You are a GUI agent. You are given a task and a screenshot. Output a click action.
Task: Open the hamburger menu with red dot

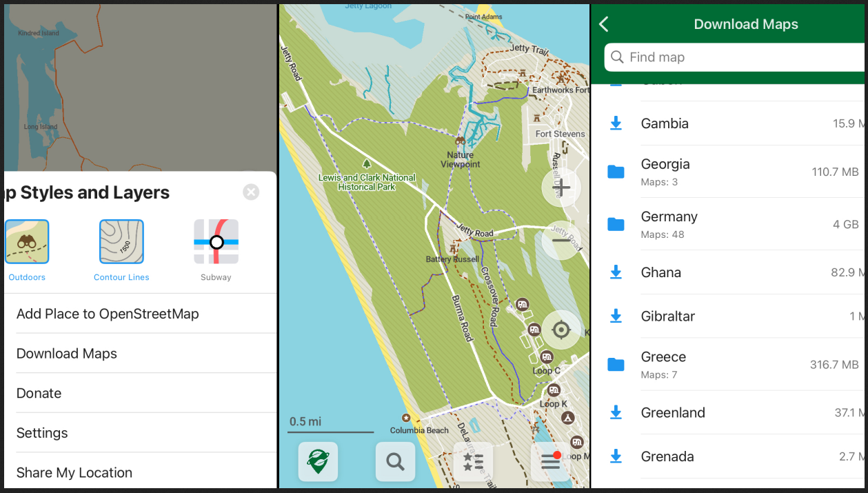click(x=550, y=461)
